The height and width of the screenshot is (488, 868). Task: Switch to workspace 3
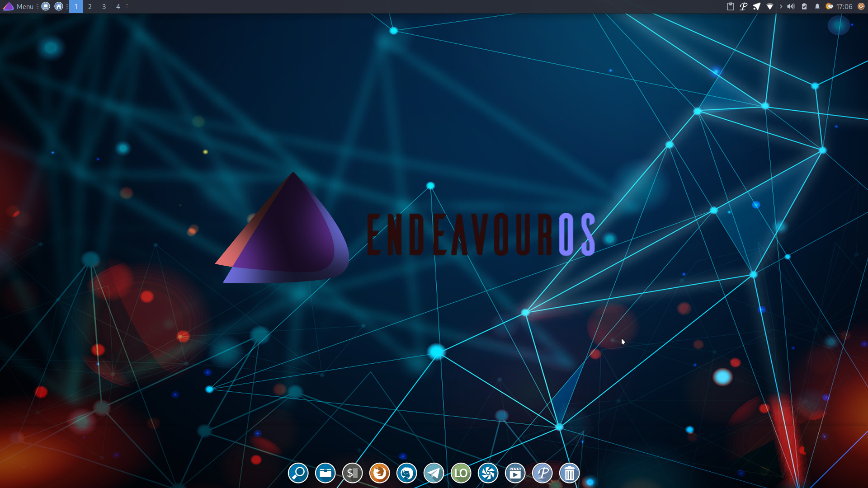coord(104,6)
